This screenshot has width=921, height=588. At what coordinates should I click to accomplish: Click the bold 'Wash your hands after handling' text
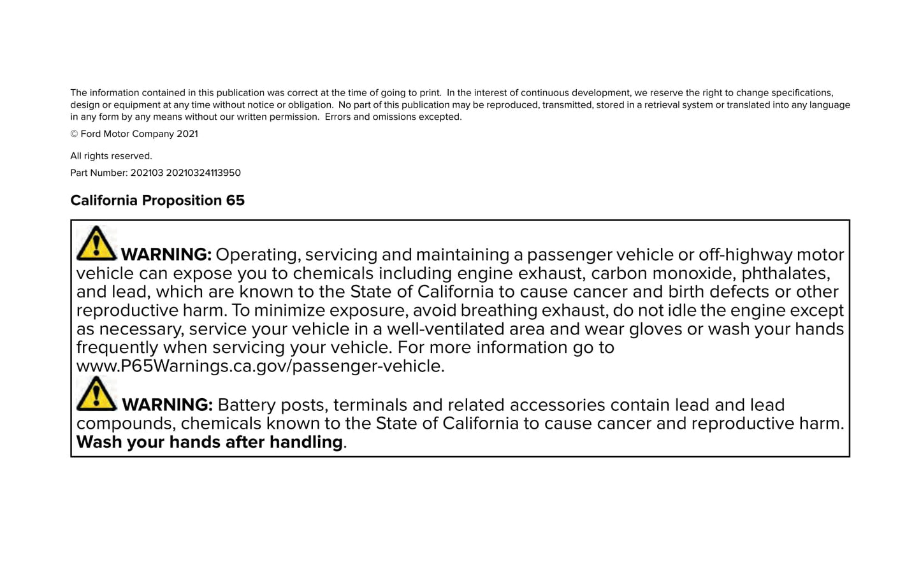209,442
